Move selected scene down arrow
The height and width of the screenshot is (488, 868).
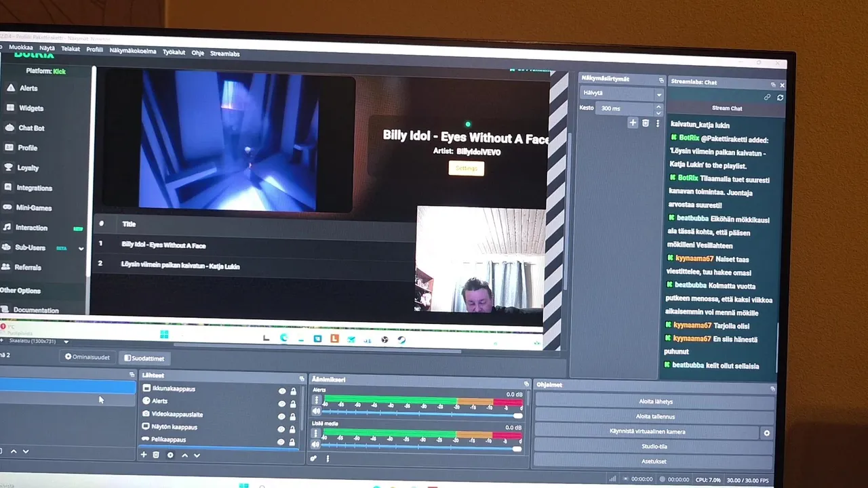click(26, 451)
